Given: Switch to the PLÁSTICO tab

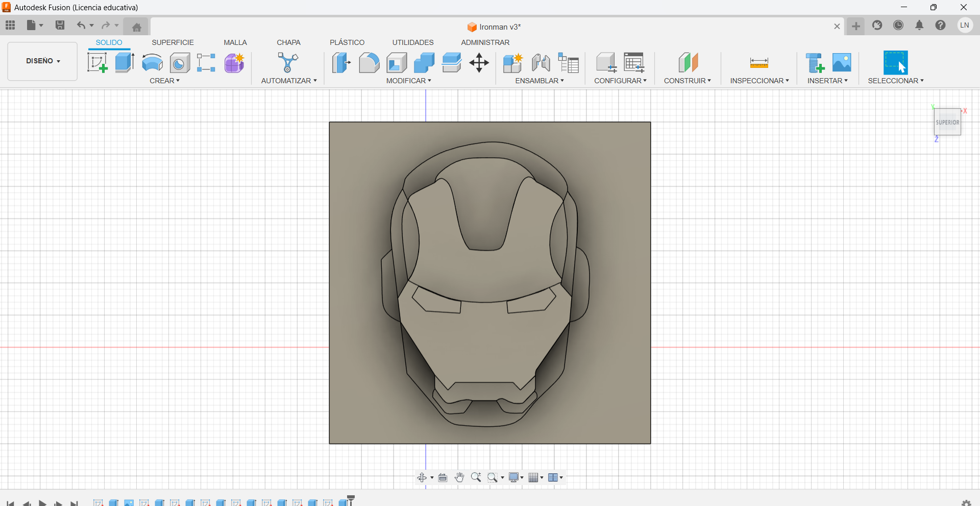Looking at the screenshot, I should click(x=347, y=42).
